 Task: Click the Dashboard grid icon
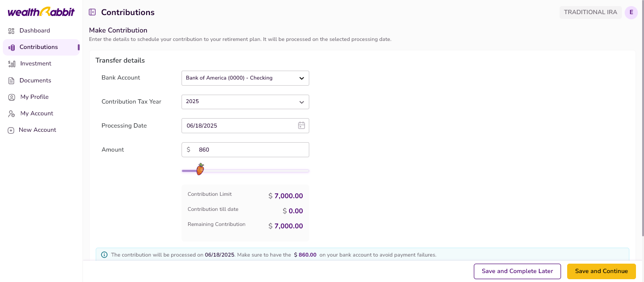11,31
